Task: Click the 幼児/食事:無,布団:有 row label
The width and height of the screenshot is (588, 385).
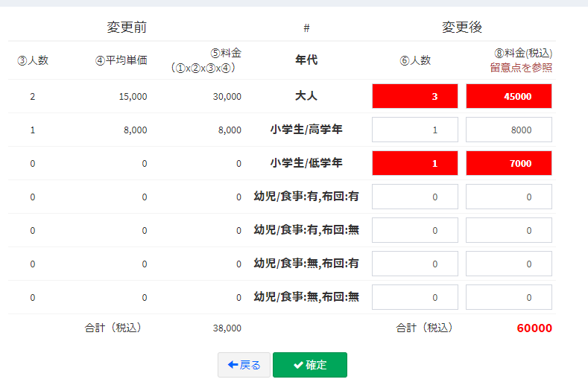Action: click(x=306, y=263)
